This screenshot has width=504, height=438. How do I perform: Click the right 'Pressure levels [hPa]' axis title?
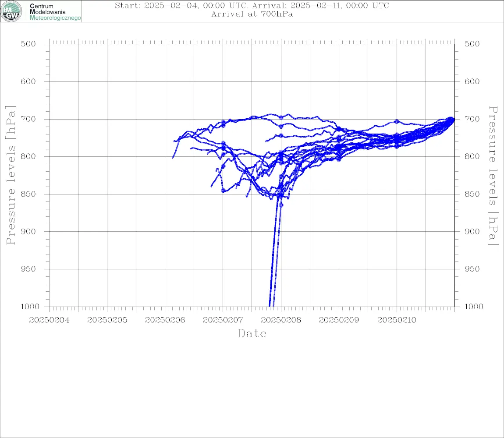(493, 176)
